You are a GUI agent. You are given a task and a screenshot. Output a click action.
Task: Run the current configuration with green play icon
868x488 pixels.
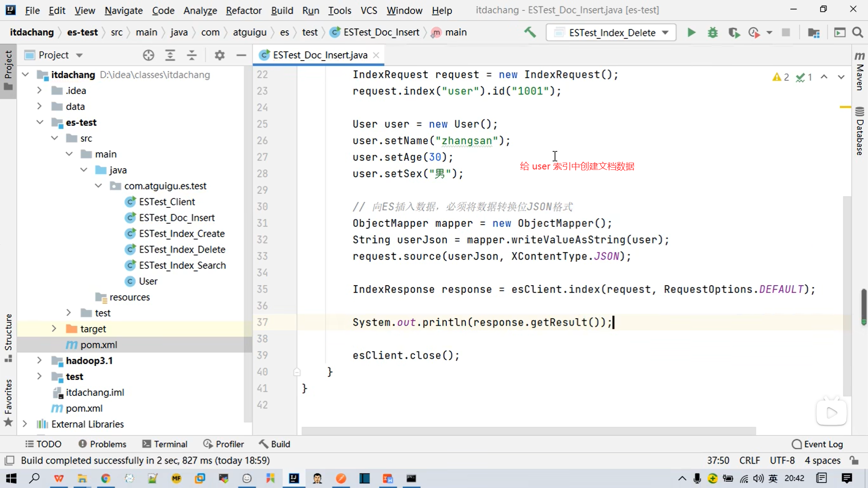691,33
